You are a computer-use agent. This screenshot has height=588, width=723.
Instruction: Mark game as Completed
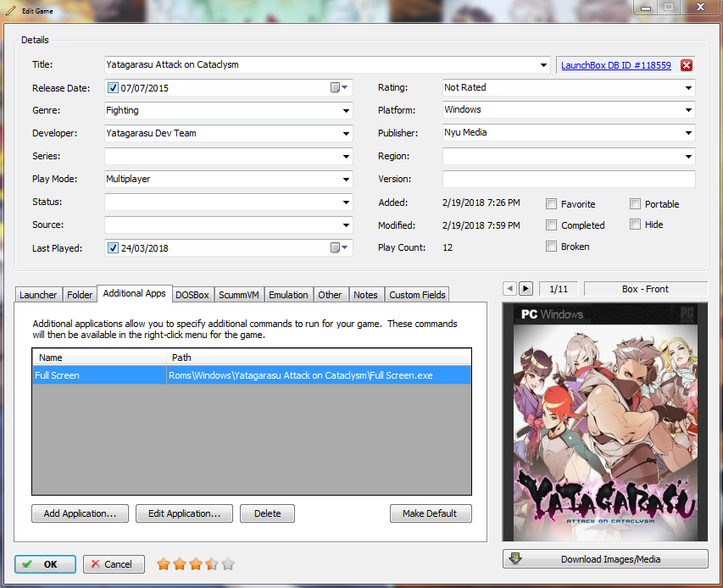tap(551, 225)
